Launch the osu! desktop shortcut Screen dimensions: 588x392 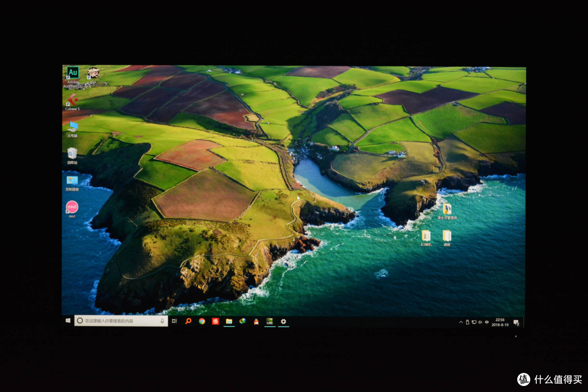pyautogui.click(x=72, y=209)
